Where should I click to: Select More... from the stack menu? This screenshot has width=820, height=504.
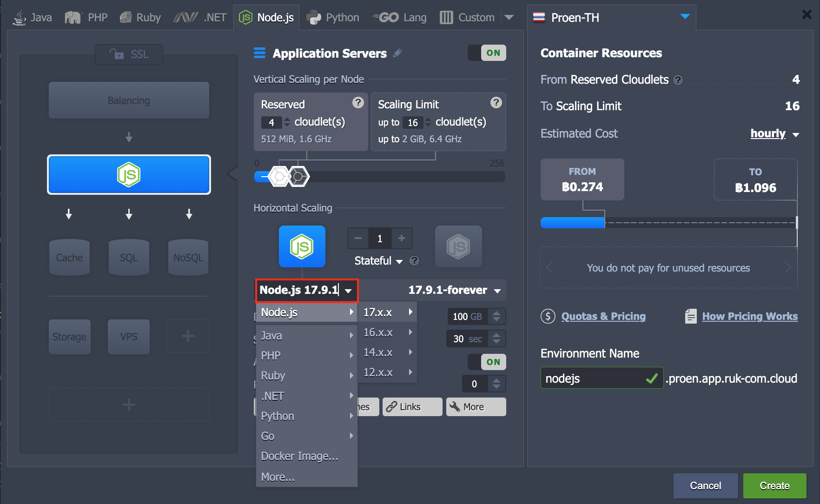point(307,477)
